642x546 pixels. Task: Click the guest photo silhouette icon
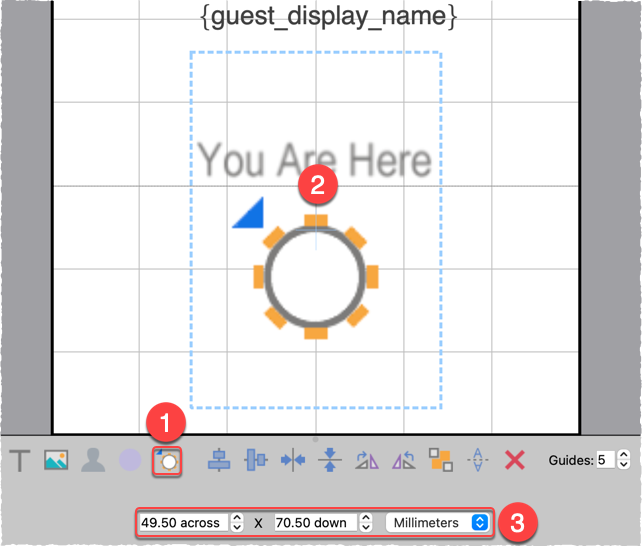pyautogui.click(x=93, y=460)
